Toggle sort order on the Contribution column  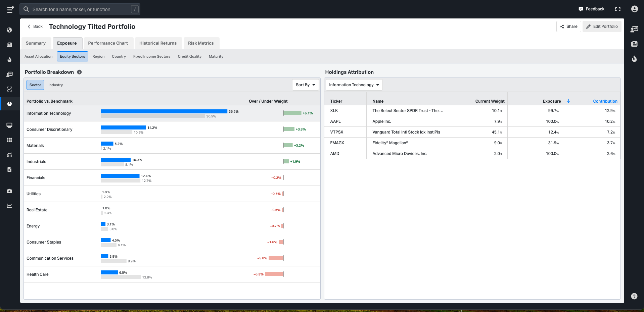605,101
